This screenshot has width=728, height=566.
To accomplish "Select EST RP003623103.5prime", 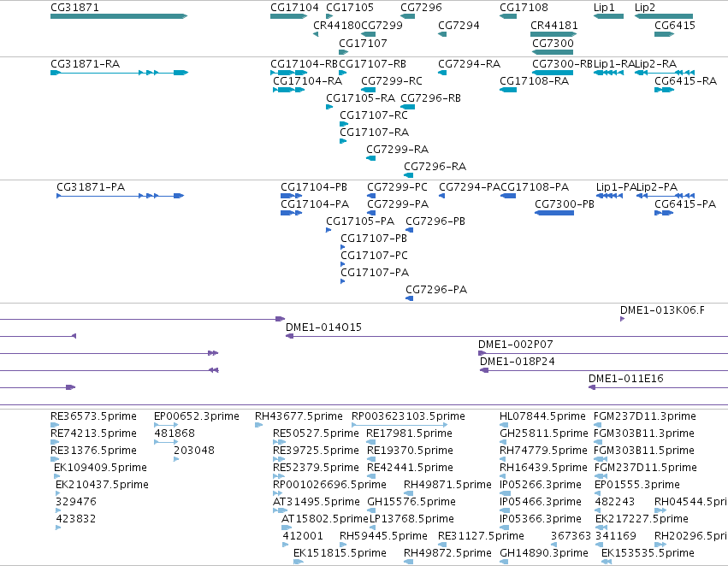I will click(x=400, y=424).
